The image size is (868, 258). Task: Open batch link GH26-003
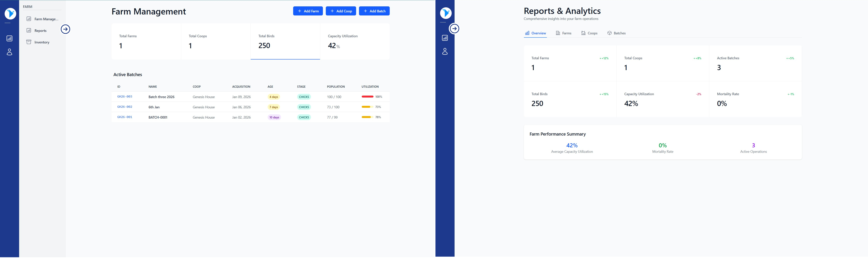point(125,97)
